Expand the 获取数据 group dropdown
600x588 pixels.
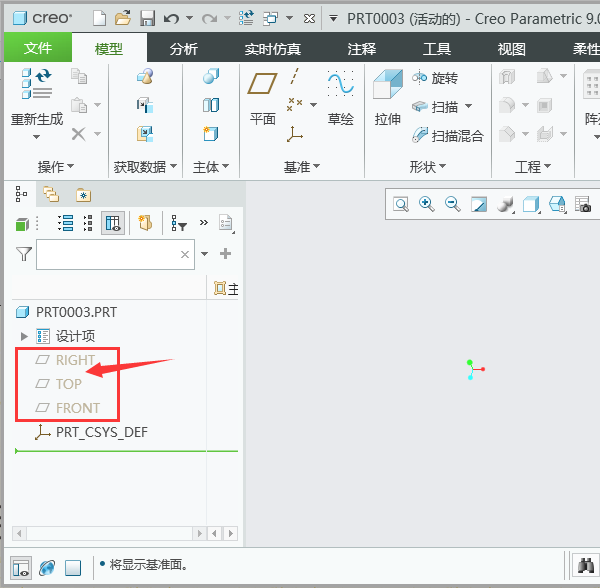coord(145,167)
